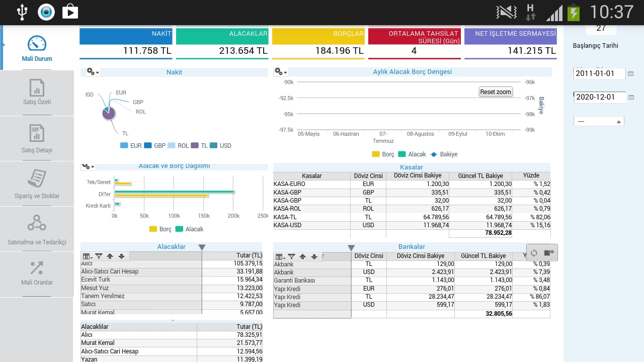Export the Bankalar table with arrow icon
This screenshot has height=362, width=644.
click(x=549, y=253)
